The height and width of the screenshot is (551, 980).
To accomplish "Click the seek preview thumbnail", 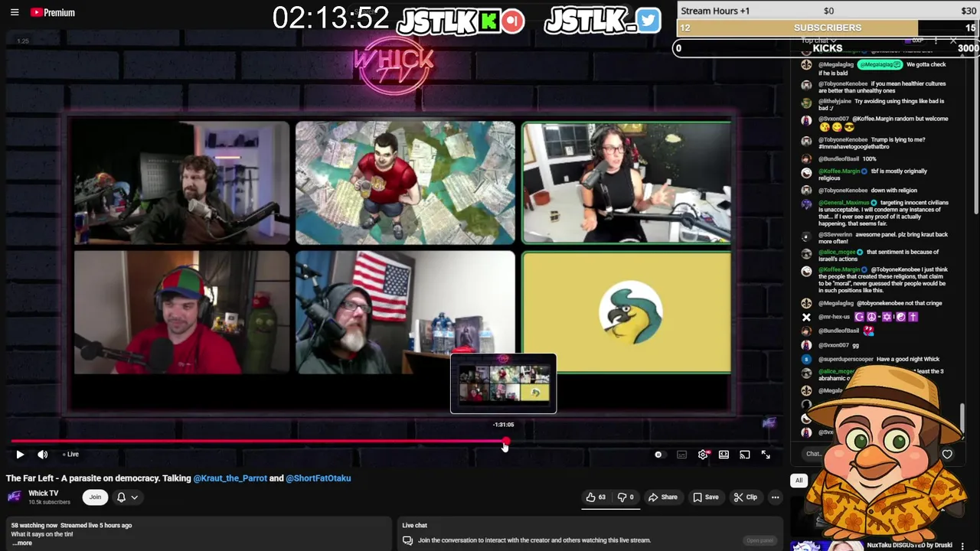I will [503, 383].
